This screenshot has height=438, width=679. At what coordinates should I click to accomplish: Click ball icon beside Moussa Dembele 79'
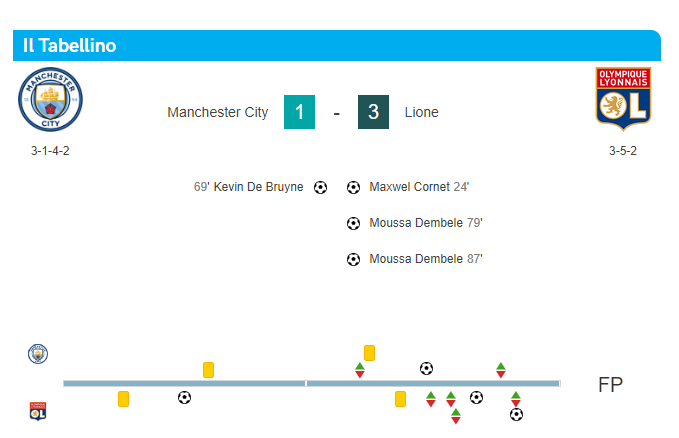(353, 223)
